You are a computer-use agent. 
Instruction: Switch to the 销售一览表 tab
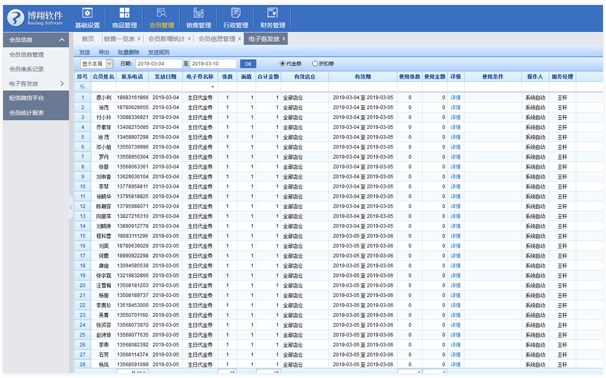coord(119,39)
